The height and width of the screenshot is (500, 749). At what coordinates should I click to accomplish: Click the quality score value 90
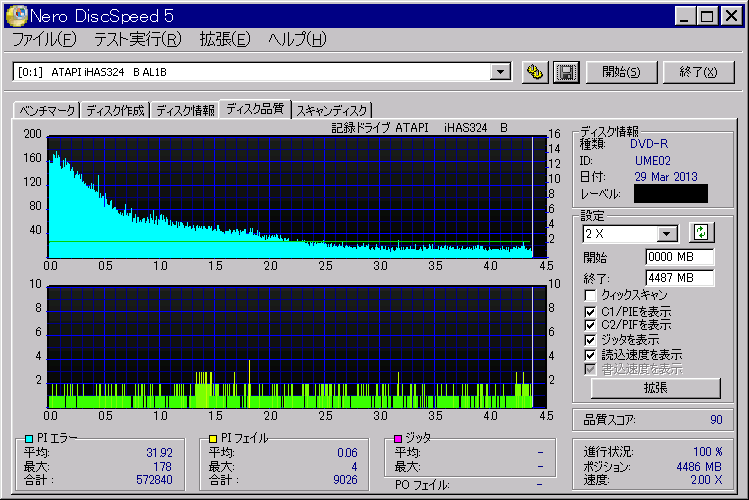pos(716,420)
